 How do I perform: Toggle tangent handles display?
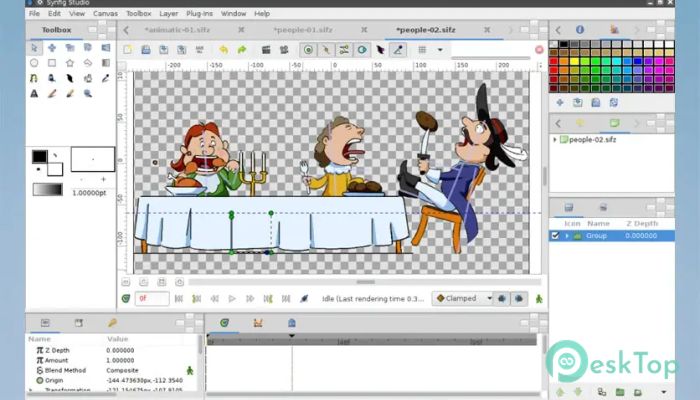pos(344,50)
